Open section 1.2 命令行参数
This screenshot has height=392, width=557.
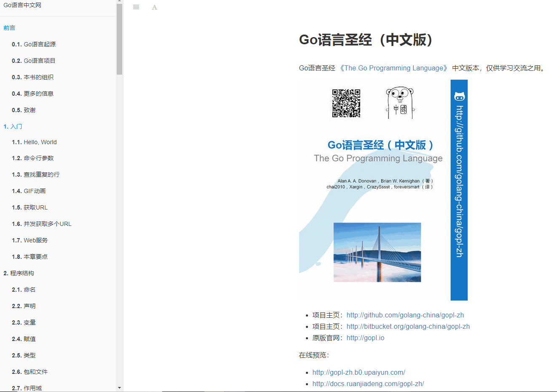pos(33,158)
